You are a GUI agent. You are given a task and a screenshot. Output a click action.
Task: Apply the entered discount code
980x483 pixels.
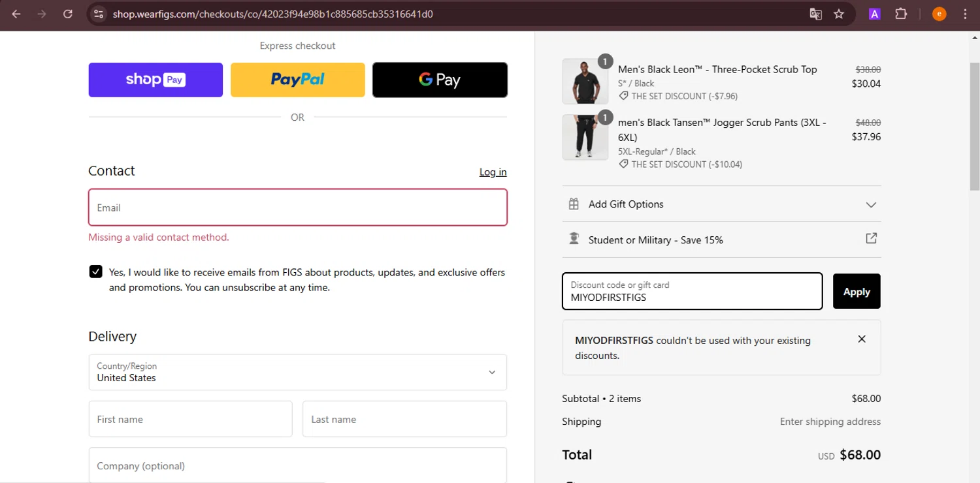(x=856, y=291)
